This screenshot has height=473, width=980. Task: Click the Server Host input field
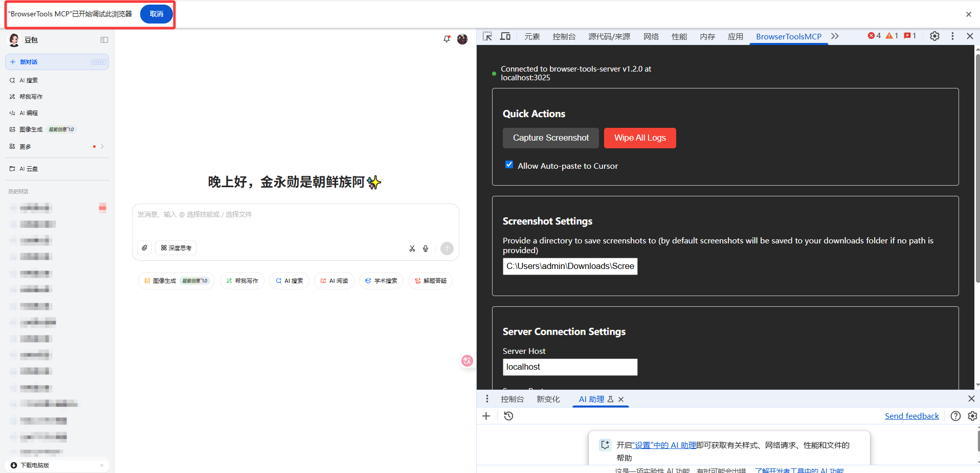click(570, 367)
